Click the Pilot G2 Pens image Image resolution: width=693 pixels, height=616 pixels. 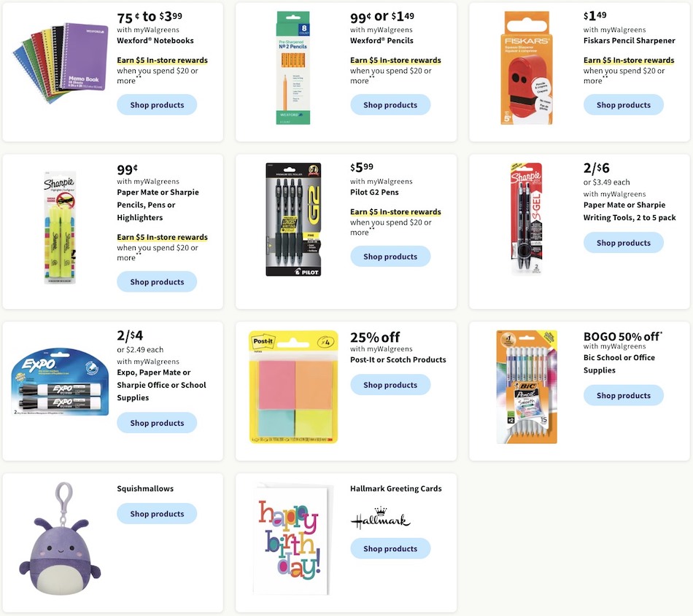[x=293, y=219]
